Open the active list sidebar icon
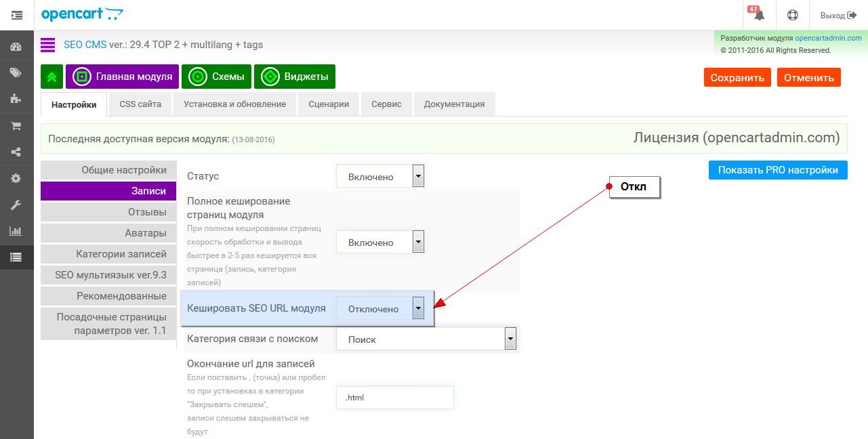The image size is (868, 439). (16, 257)
